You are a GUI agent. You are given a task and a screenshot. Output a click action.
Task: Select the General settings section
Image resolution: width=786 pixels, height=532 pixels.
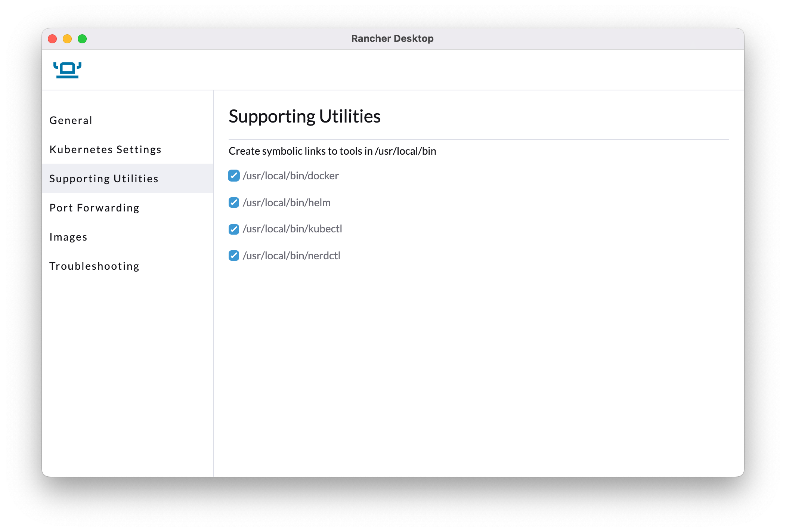pyautogui.click(x=71, y=120)
